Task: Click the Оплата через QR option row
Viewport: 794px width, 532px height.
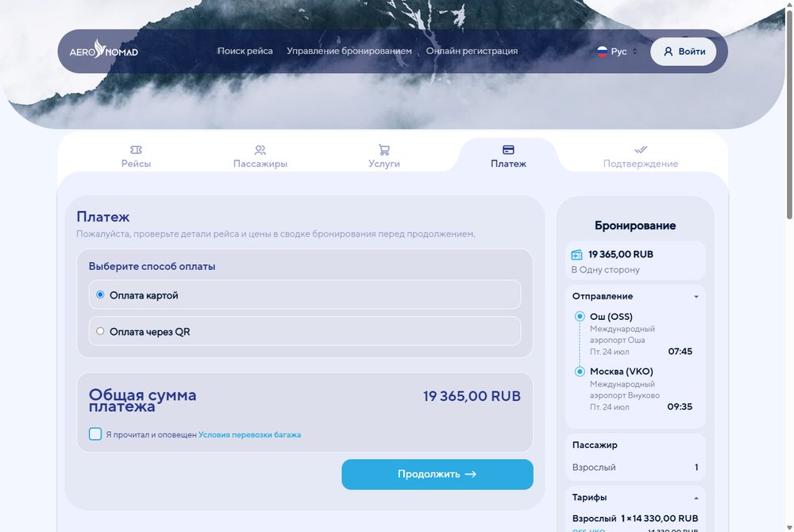Action: pos(305,331)
